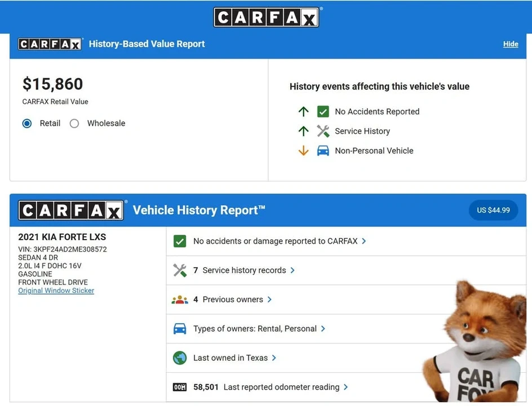Select the Retail radio button
The width and height of the screenshot is (532, 406).
[27, 123]
